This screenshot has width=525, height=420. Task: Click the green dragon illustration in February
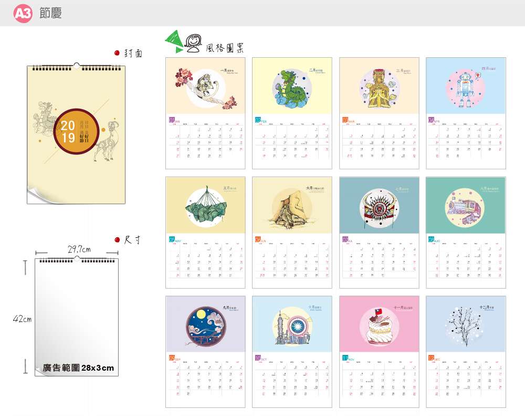tap(291, 89)
